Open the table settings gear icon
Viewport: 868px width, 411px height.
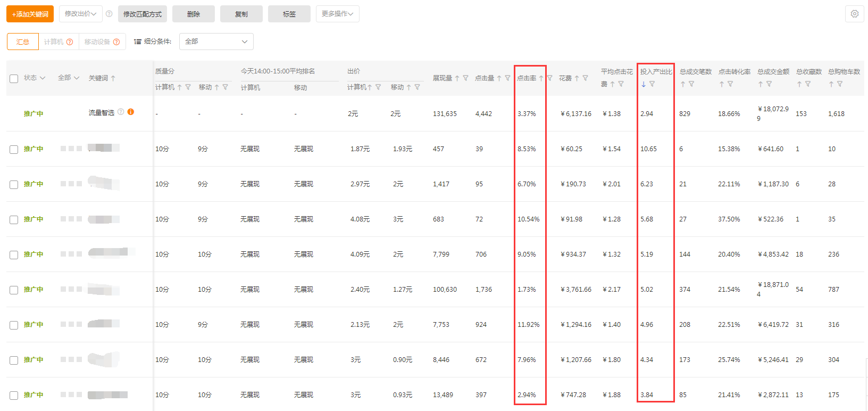[854, 14]
